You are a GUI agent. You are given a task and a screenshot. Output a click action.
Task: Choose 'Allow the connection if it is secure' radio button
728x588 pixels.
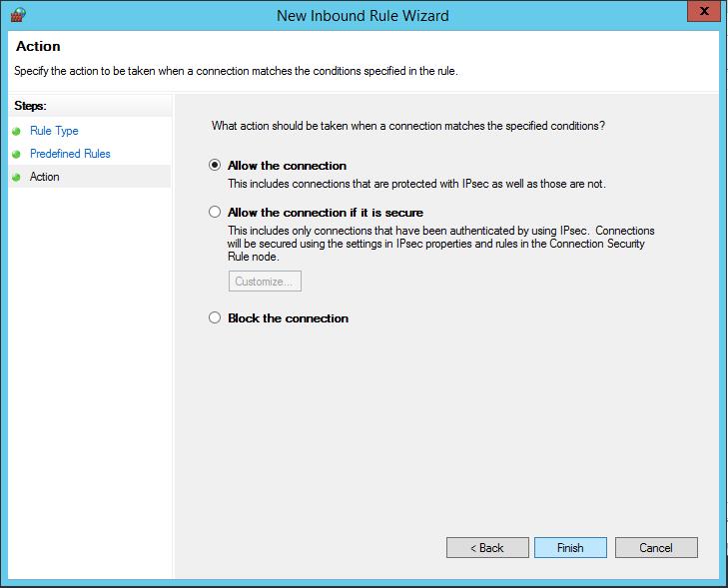pos(214,213)
